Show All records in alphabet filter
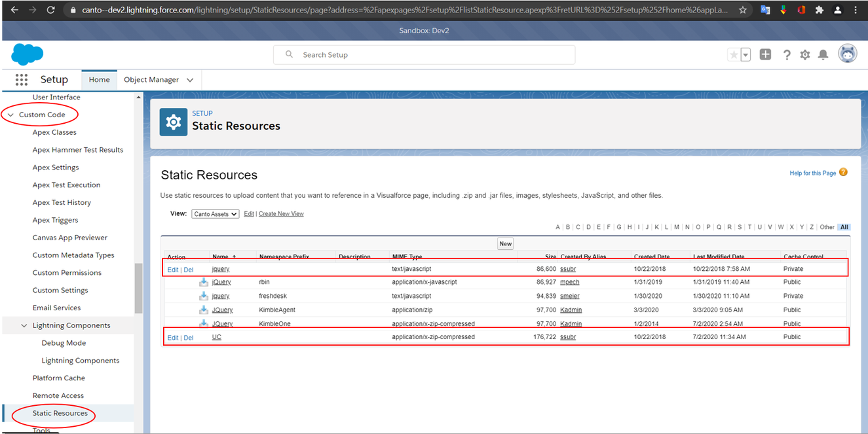Image resolution: width=868 pixels, height=434 pixels. pyautogui.click(x=844, y=227)
